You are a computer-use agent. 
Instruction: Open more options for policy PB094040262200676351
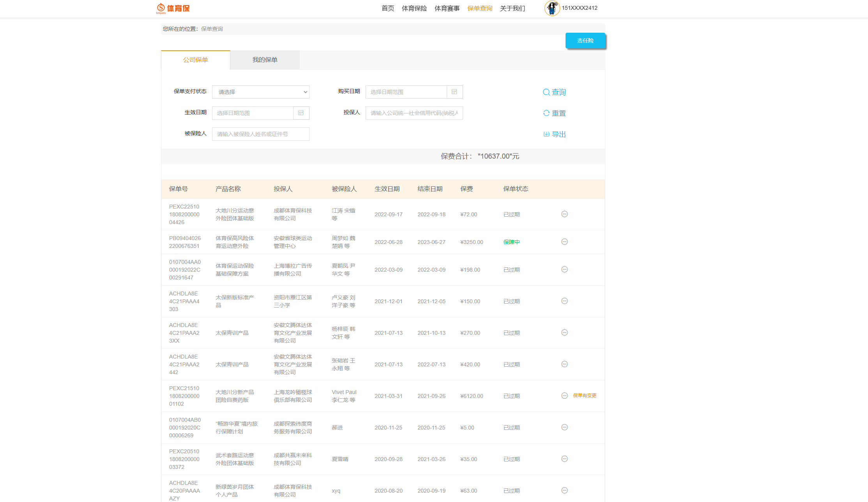point(564,242)
